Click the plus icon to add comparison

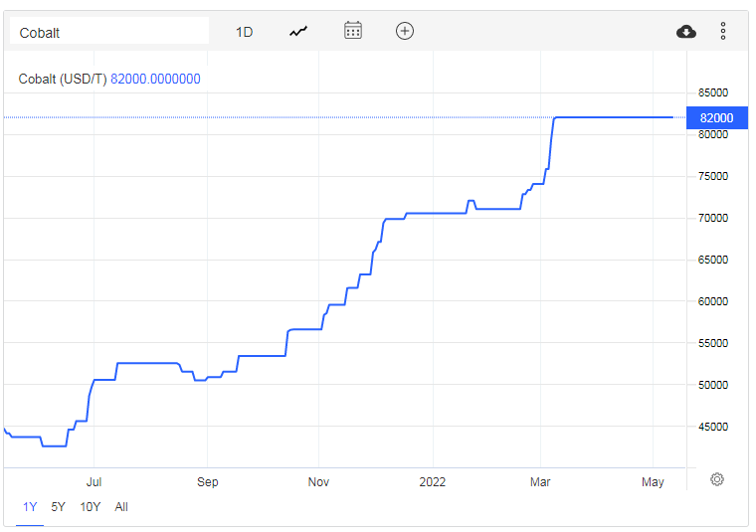(x=404, y=31)
